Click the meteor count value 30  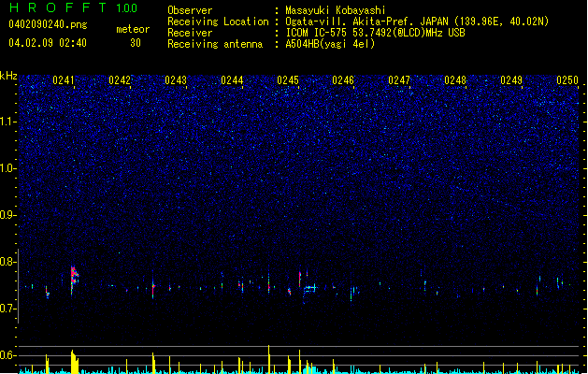coord(136,43)
